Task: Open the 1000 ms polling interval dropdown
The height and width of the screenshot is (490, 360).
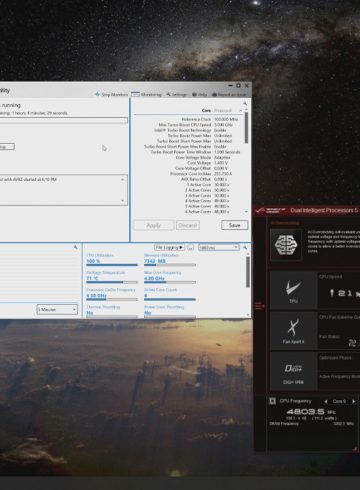Action: [x=219, y=247]
